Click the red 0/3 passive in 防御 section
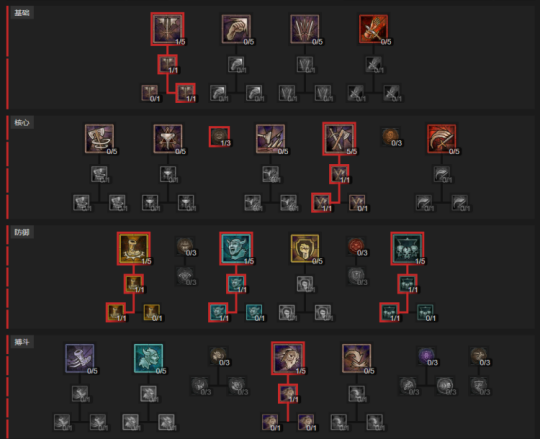Screen dimensions: 540x439 click(x=356, y=247)
